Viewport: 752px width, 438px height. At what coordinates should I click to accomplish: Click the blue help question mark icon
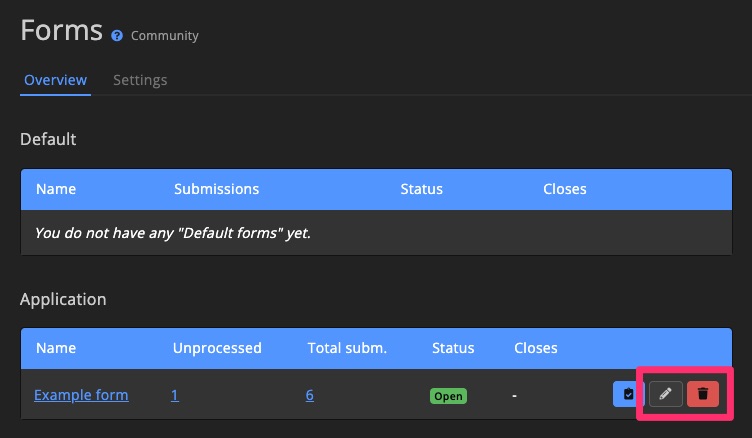coord(117,36)
